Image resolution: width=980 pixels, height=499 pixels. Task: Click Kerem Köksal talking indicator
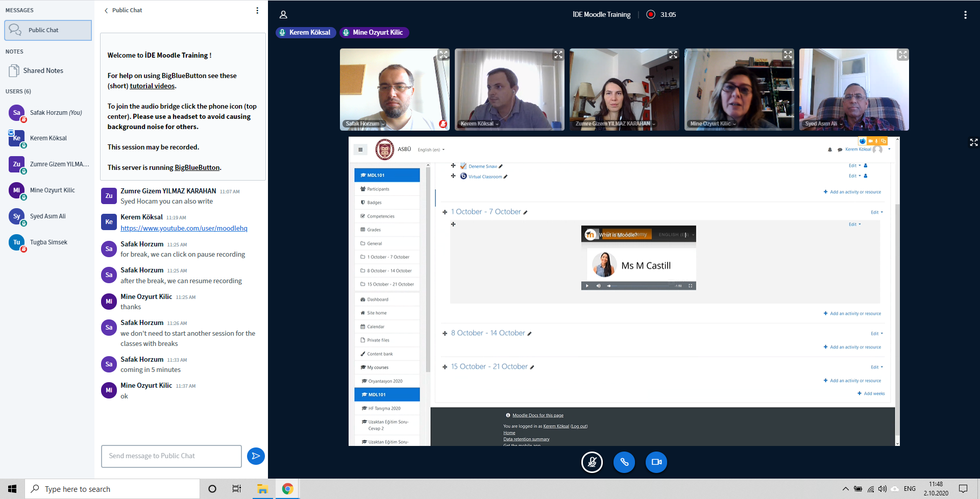click(306, 32)
